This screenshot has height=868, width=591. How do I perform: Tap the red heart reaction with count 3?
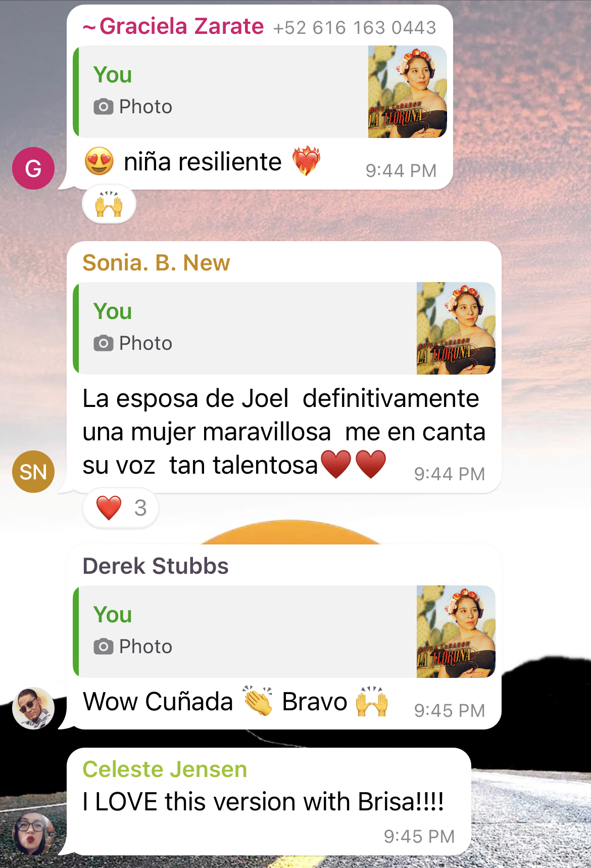[x=121, y=508]
